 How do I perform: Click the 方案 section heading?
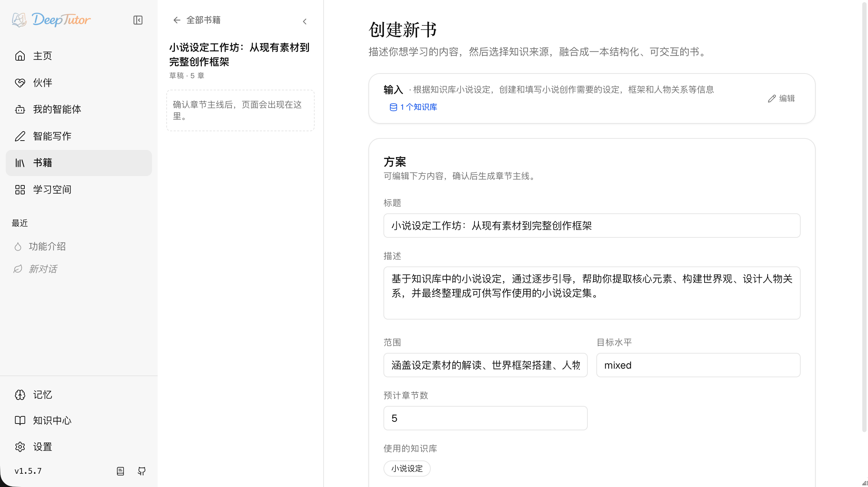click(395, 162)
